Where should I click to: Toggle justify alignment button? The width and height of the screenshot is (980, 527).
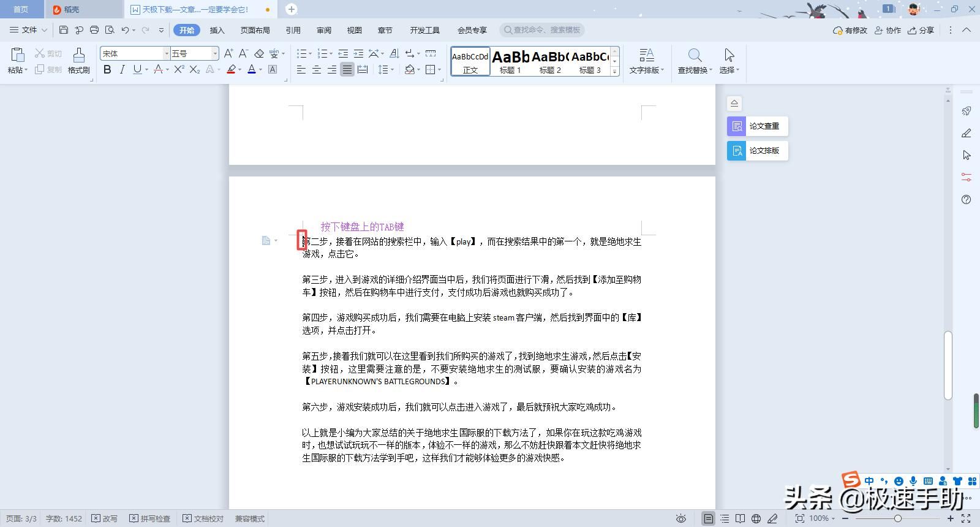pyautogui.click(x=347, y=70)
